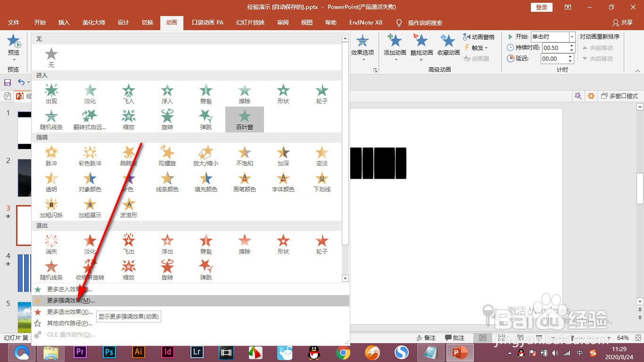Select the 脉冲 emphasis animation
The height and width of the screenshot is (362, 644).
(x=51, y=156)
